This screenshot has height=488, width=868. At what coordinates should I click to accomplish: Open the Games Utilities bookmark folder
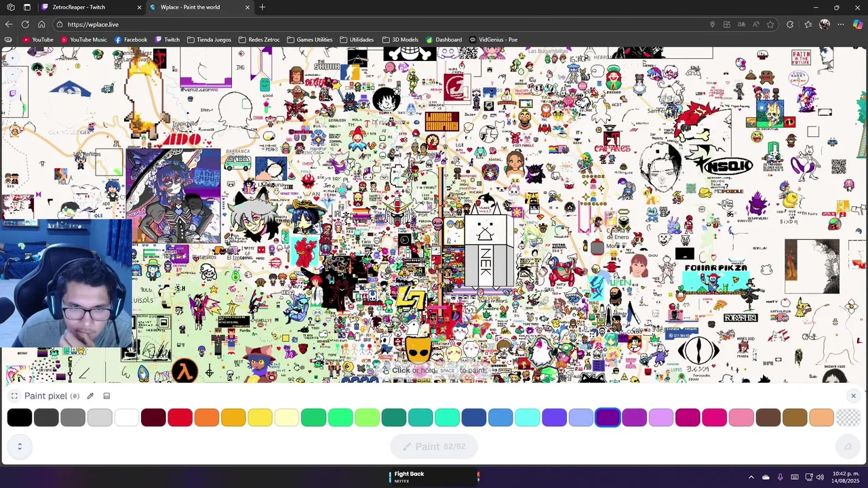pos(310,39)
